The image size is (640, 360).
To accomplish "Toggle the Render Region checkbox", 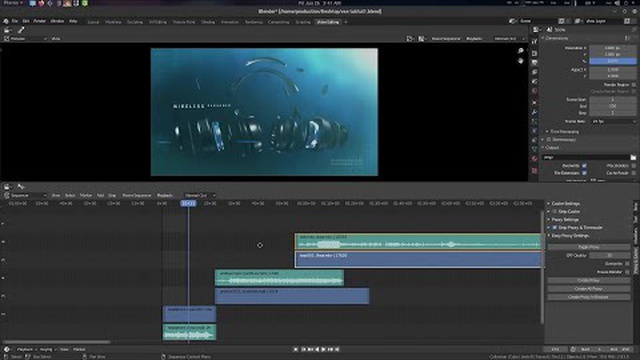I will pos(633,84).
